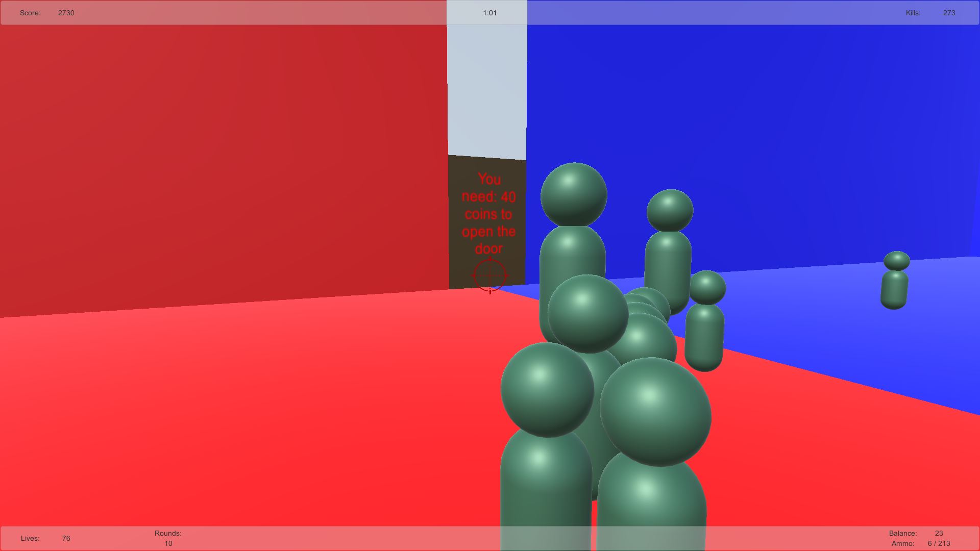The image size is (980, 551).
Task: Shoot the distant green enemy on blue floor
Action: tap(895, 281)
